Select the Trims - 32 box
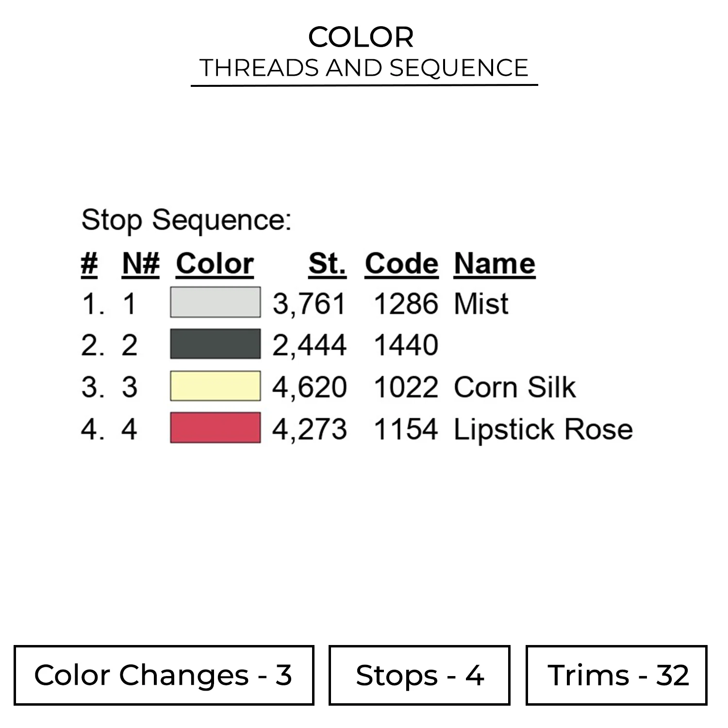The image size is (728, 728). click(x=616, y=675)
